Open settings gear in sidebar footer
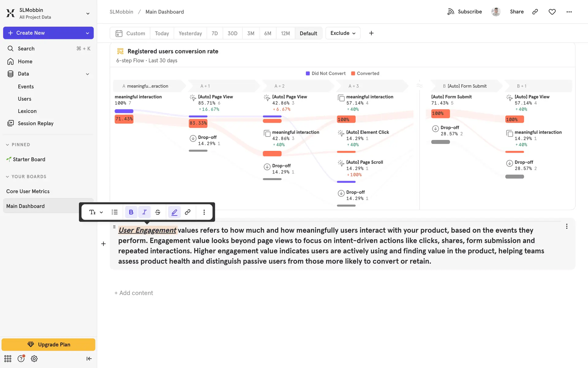Image resolution: width=588 pixels, height=368 pixels. [34, 358]
